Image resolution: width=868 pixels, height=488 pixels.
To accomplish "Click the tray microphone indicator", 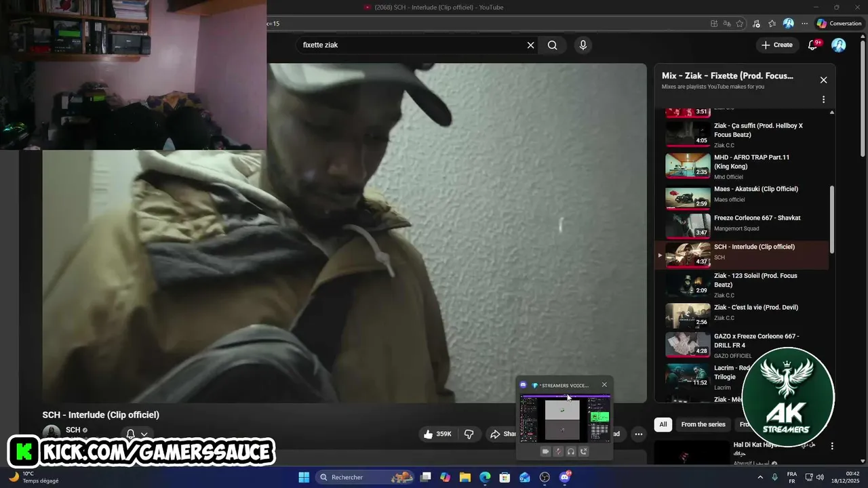I will [774, 477].
